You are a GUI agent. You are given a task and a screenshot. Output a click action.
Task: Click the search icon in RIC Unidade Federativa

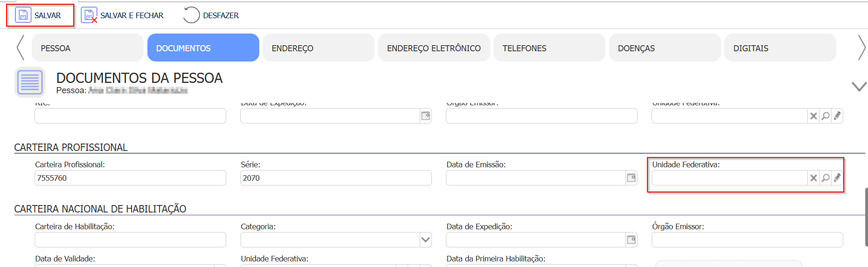pyautogui.click(x=826, y=116)
